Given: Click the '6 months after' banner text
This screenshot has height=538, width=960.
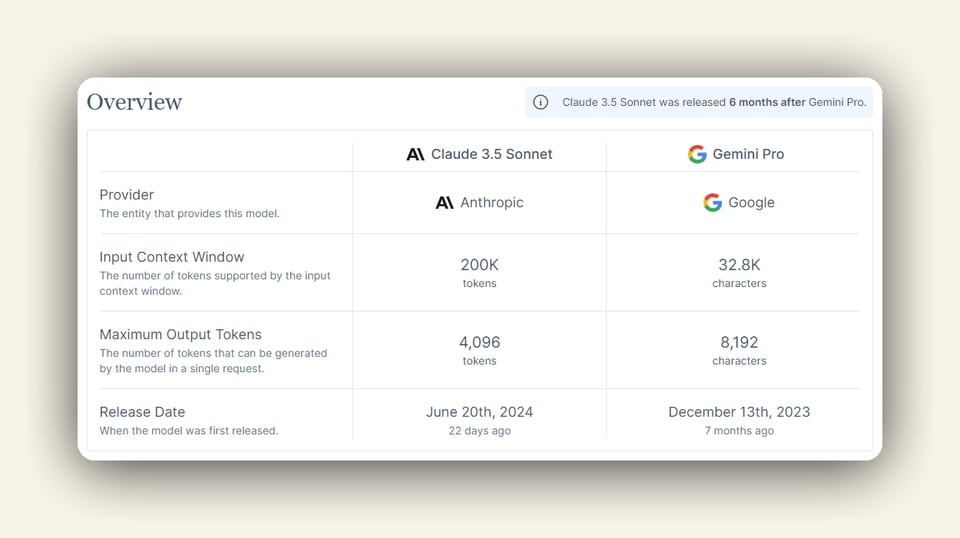Looking at the screenshot, I should tap(767, 102).
